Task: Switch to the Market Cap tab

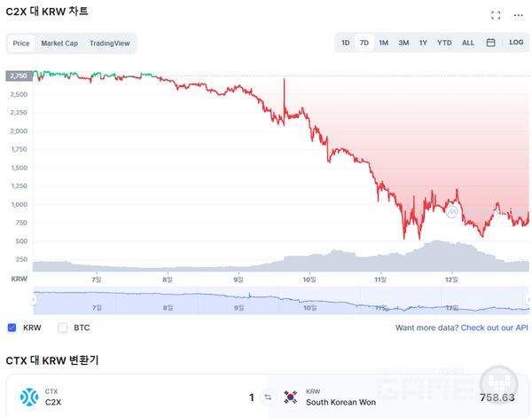Action: 59,43
